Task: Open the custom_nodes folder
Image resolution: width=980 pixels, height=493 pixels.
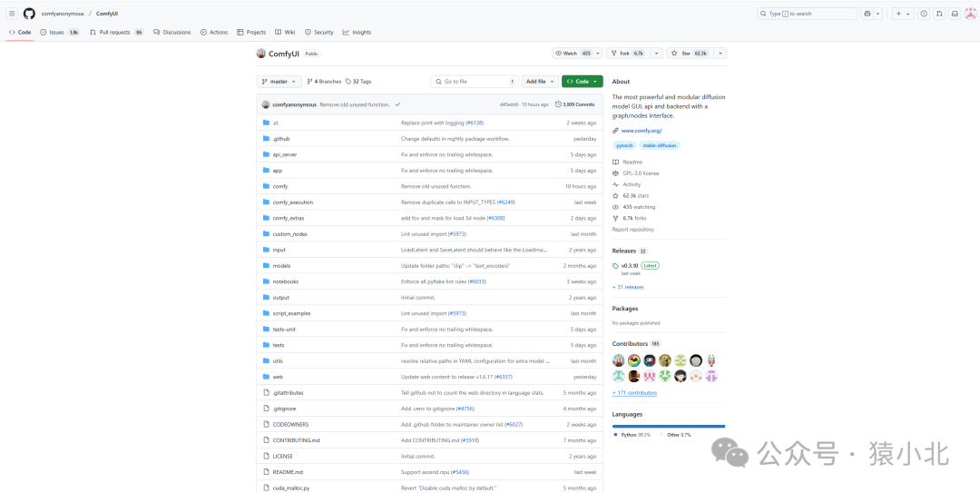Action: 290,234
